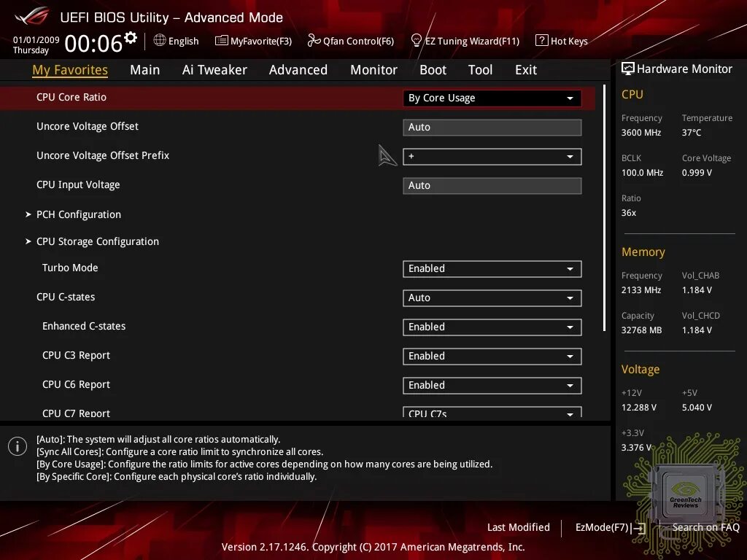Open the Enhanced C-states dropdown
Viewport: 747px width, 560px height.
[492, 327]
